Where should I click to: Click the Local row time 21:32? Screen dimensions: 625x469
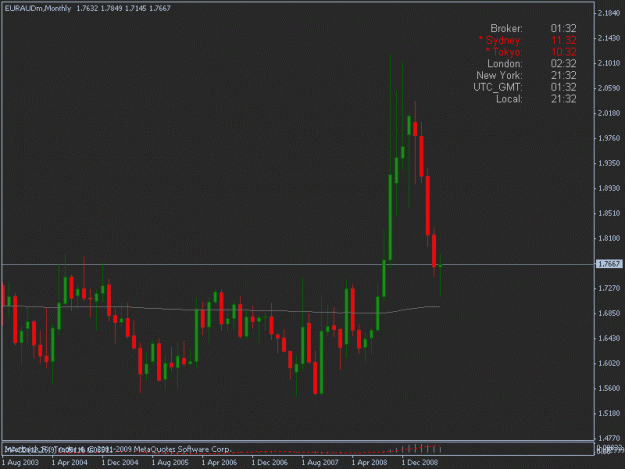point(564,99)
